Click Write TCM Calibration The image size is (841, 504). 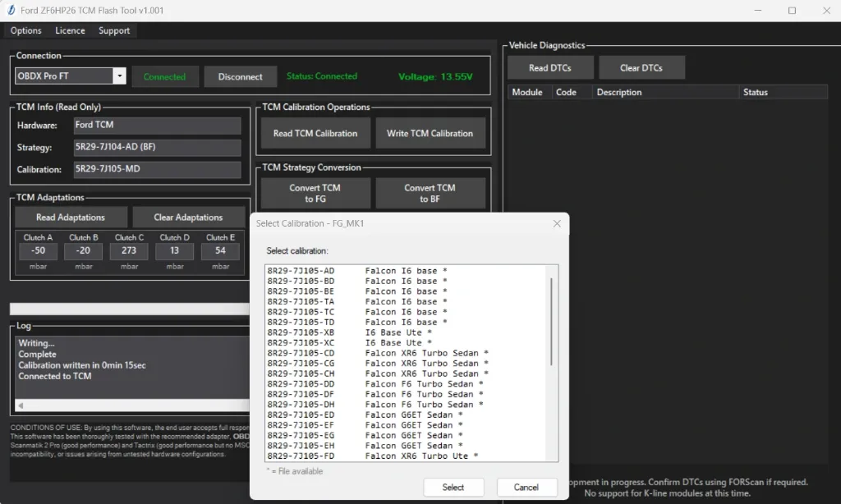click(430, 132)
